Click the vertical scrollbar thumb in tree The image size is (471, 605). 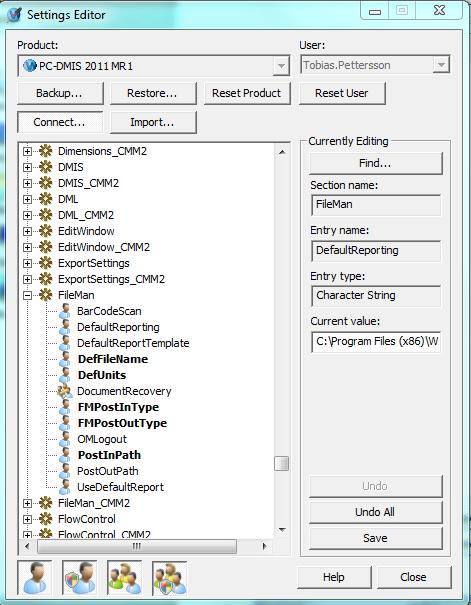point(282,463)
